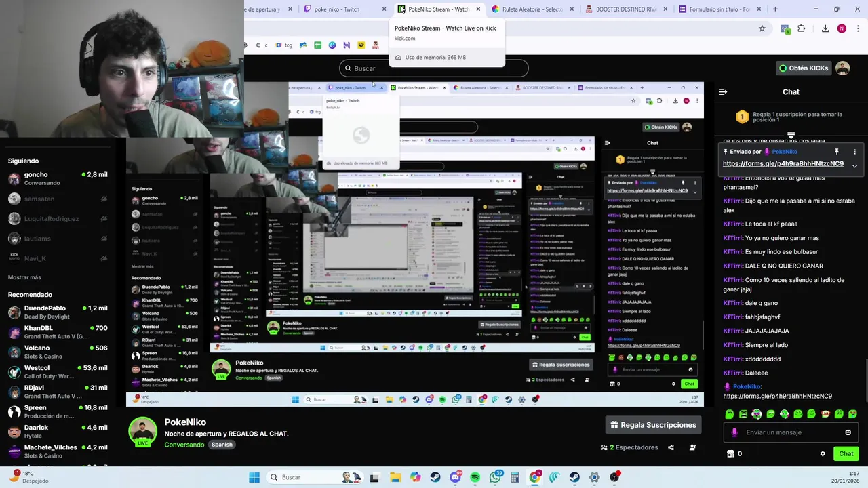Open LuquitaRodriguez's channel in the sidebar
The image size is (868, 488).
58,218
